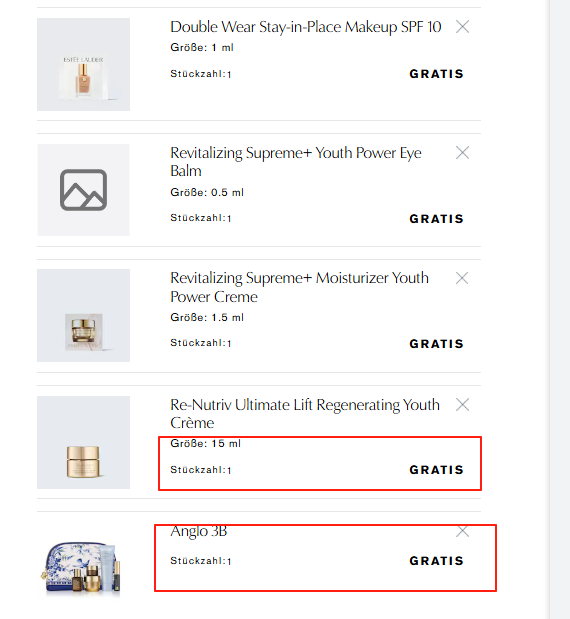Remove Double Wear Stay-in-Place Makeup item
Screen dimensions: 570x619
tap(462, 27)
